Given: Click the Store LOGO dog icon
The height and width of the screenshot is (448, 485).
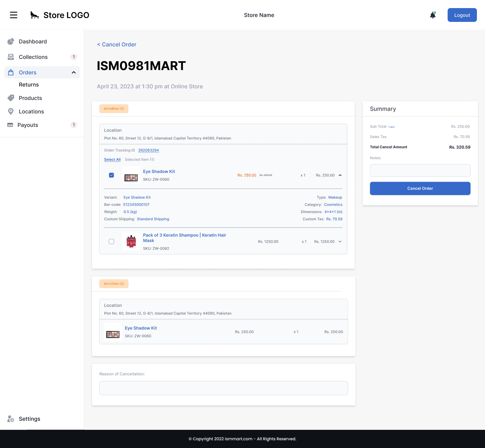Looking at the screenshot, I should (35, 15).
